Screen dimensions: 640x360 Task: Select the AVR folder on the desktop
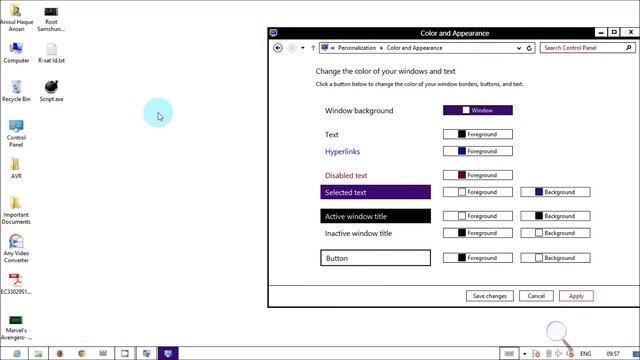16,168
